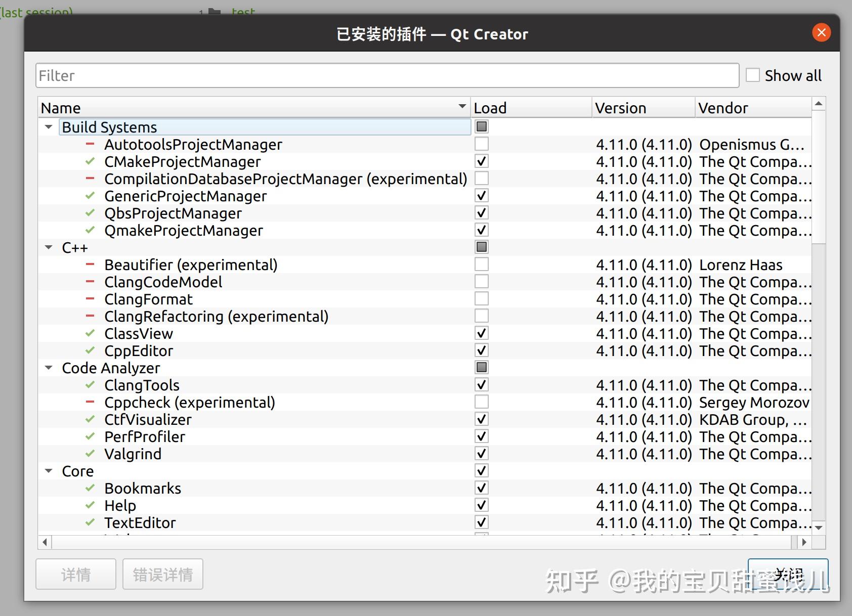Image resolution: width=852 pixels, height=616 pixels.
Task: Click the 详情 details button
Action: coord(76,574)
